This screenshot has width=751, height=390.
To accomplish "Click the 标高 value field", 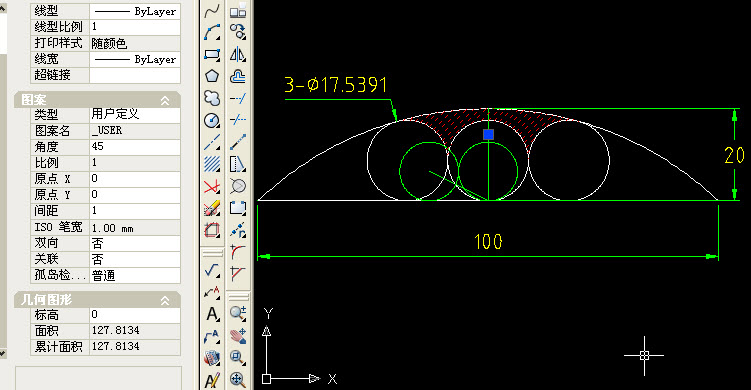I will [135, 314].
